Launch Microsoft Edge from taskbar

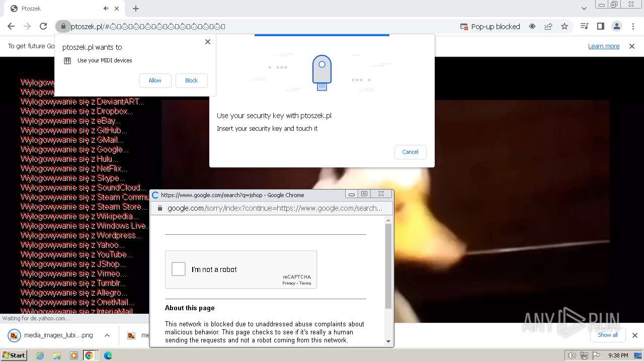coord(108,355)
